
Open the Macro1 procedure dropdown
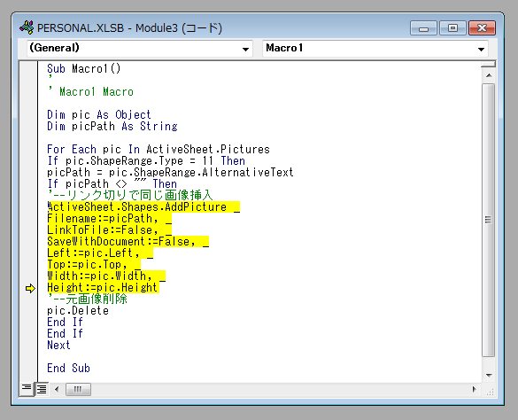(481, 49)
